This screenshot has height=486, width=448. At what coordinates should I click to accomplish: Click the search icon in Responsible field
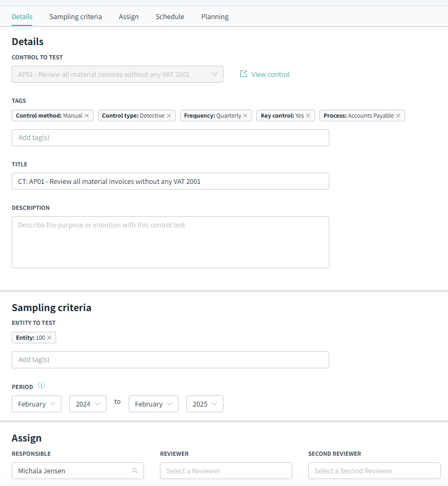point(135,471)
